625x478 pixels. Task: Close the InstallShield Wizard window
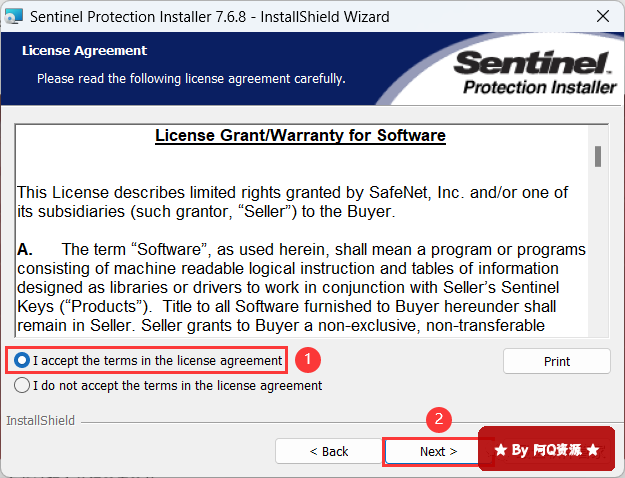603,16
